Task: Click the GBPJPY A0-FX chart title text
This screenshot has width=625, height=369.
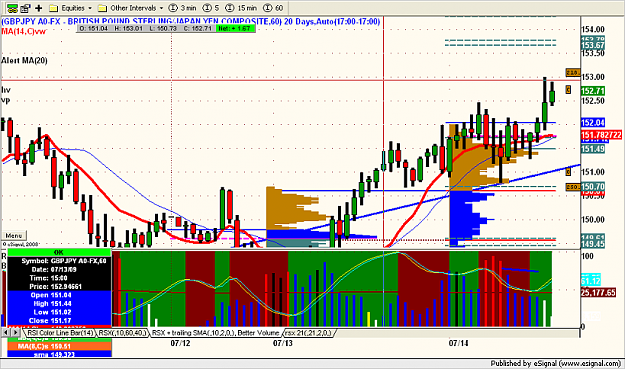Action: click(x=191, y=21)
